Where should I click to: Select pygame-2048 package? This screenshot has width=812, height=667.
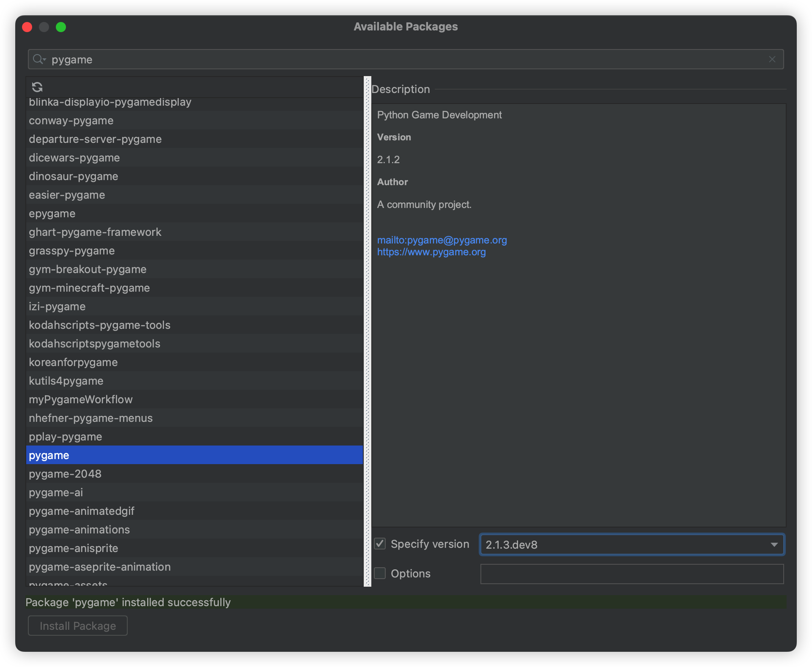[x=195, y=474]
